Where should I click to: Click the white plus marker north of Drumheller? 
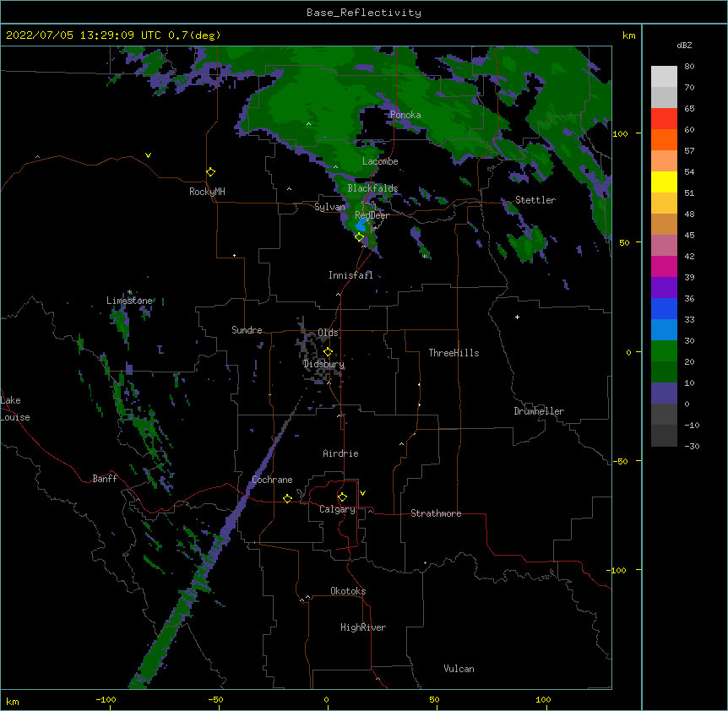[517, 317]
